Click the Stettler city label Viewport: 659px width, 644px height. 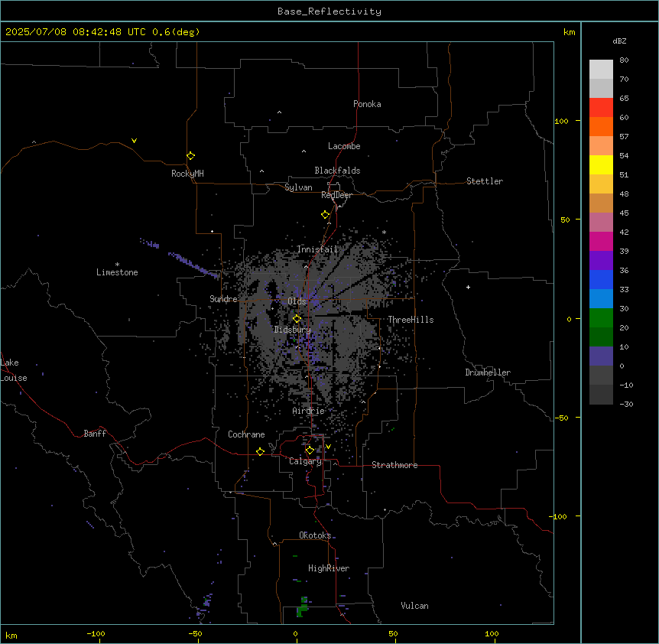(485, 181)
